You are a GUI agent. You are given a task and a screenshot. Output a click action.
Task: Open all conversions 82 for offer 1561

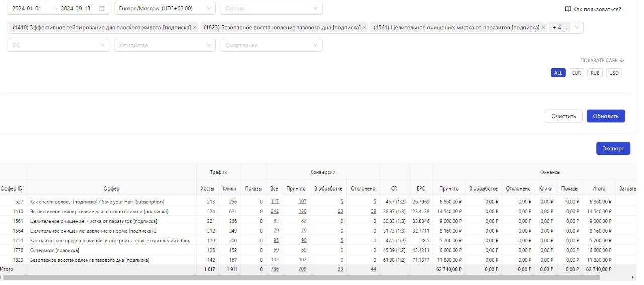[276, 221]
